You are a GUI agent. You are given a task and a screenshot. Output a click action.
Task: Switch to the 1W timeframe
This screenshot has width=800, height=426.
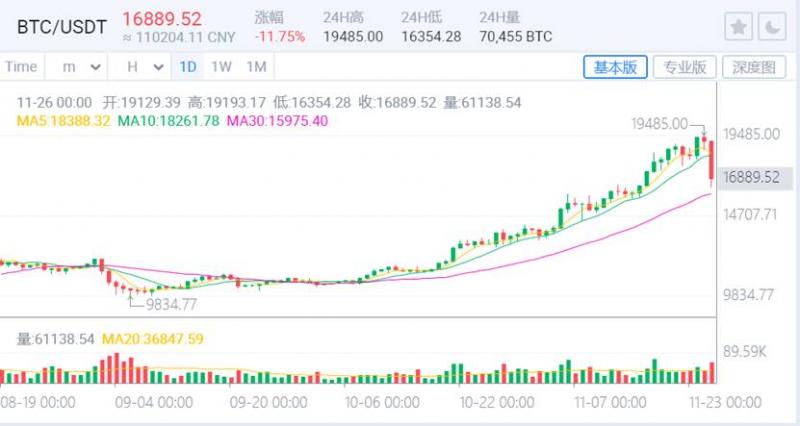click(x=221, y=67)
